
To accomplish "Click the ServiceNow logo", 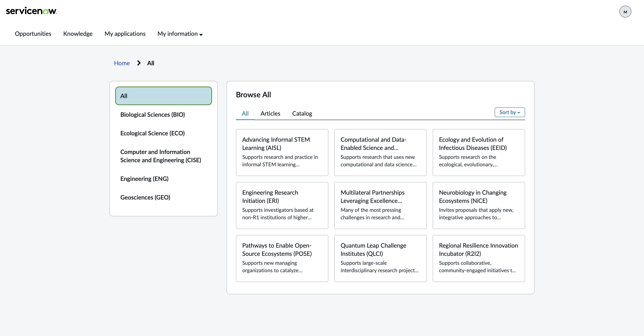I will pos(31,11).
